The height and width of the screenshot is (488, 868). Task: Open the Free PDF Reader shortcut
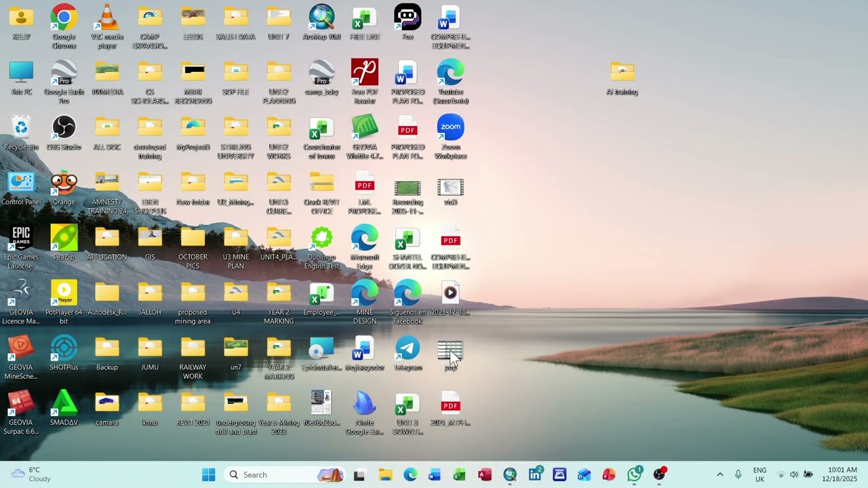point(365,82)
